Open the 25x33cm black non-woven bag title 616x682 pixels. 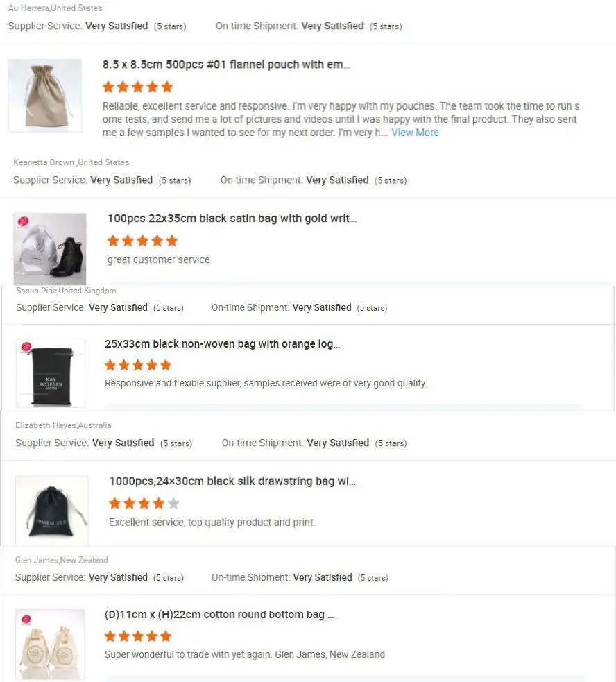(x=222, y=343)
